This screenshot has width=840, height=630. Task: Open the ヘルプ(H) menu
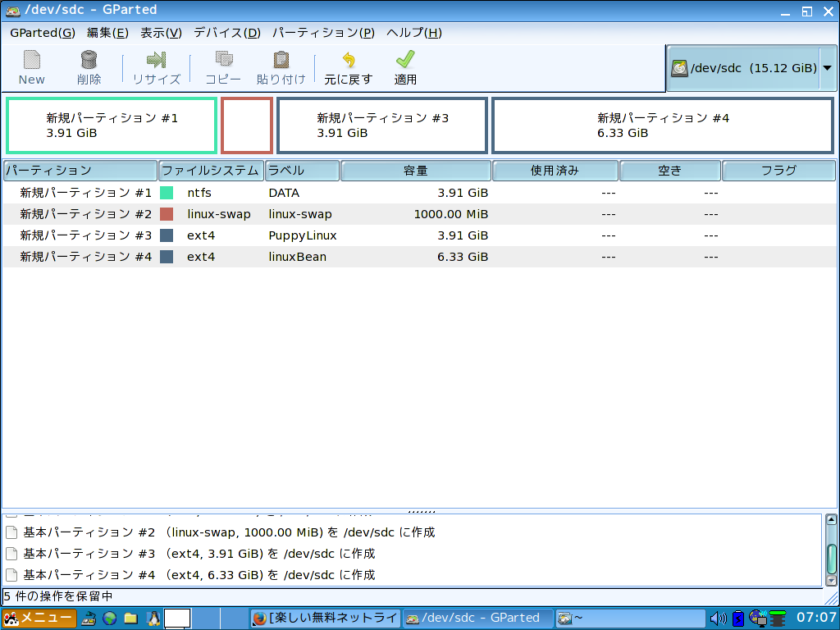[x=414, y=33]
